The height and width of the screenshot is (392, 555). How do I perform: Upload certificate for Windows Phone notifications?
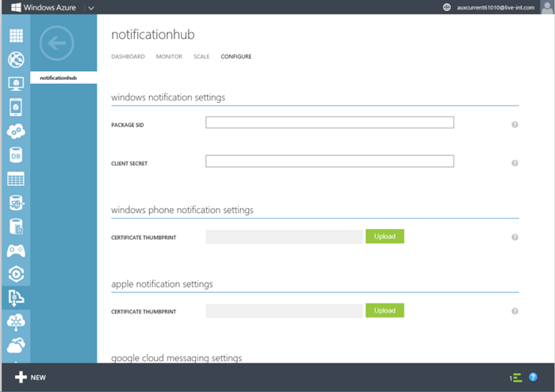point(385,237)
